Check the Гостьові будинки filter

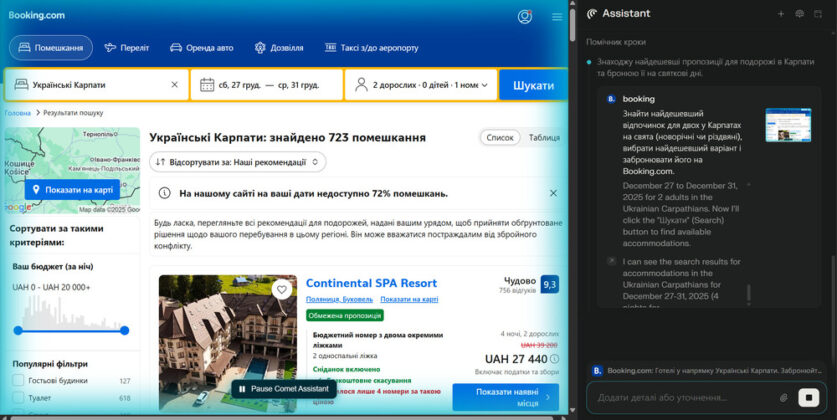(x=18, y=381)
